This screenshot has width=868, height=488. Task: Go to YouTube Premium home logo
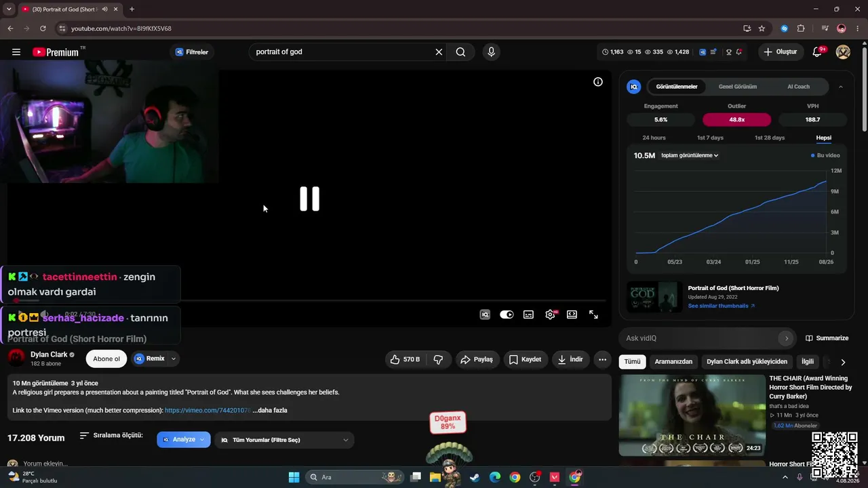pyautogui.click(x=56, y=52)
